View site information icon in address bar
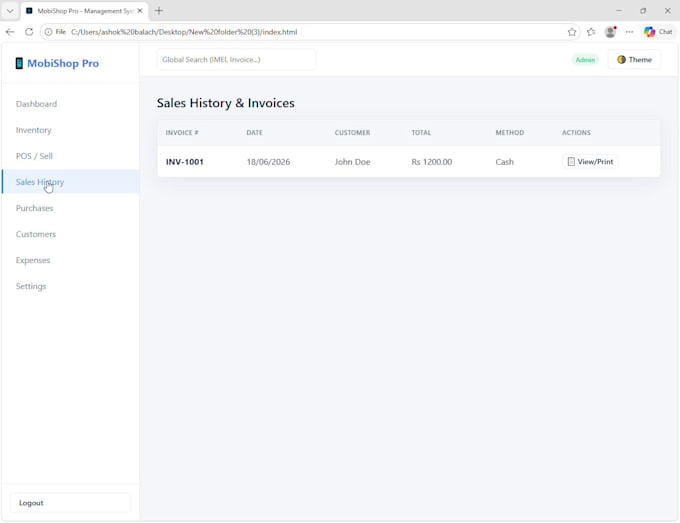The height and width of the screenshot is (523, 680). [x=48, y=32]
